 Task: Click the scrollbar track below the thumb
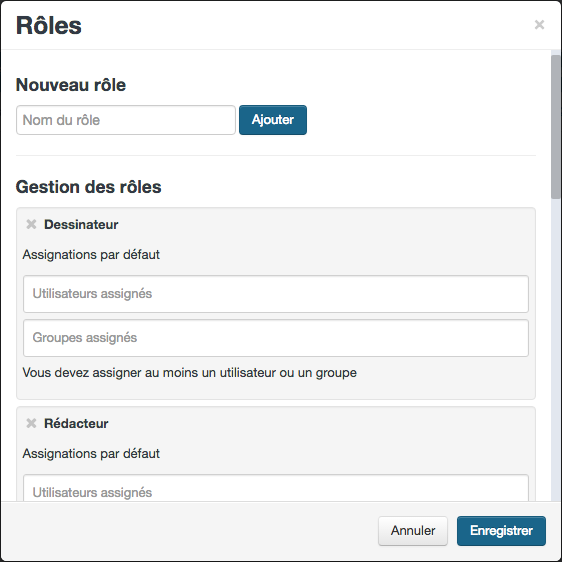click(x=556, y=349)
